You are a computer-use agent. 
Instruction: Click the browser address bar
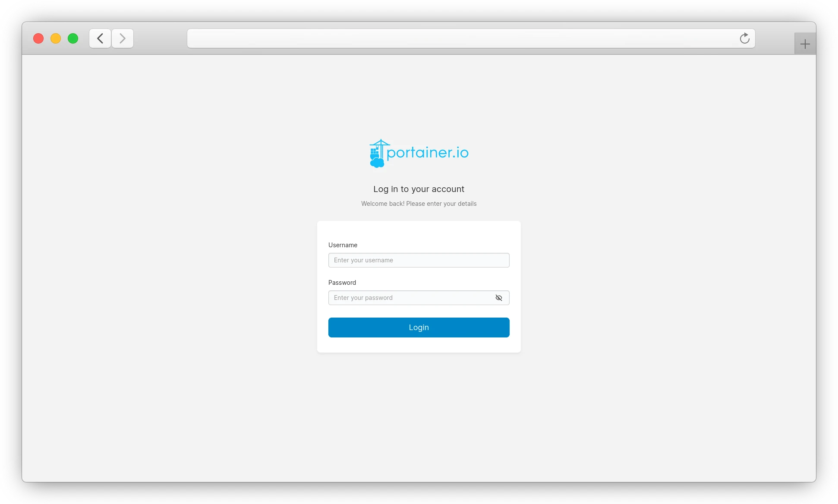pos(462,38)
